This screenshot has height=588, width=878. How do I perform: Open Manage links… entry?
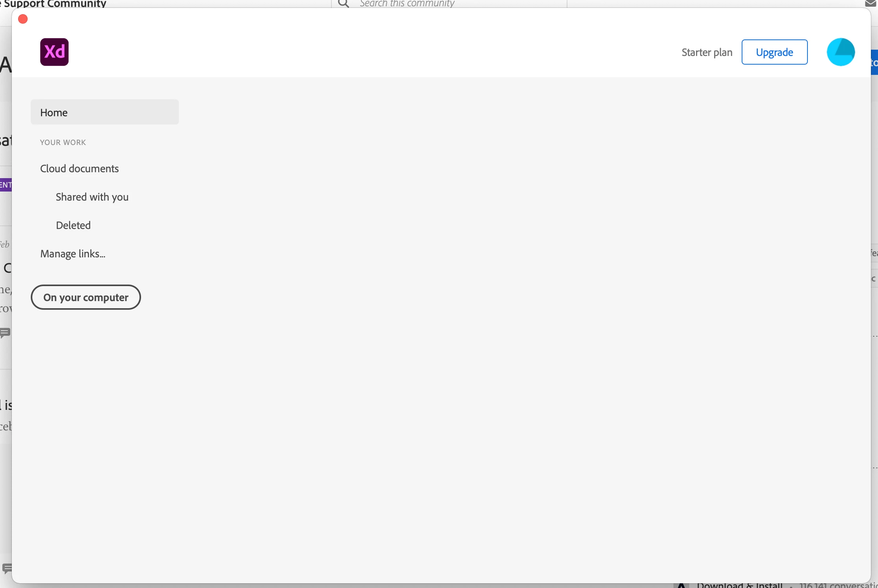point(73,254)
